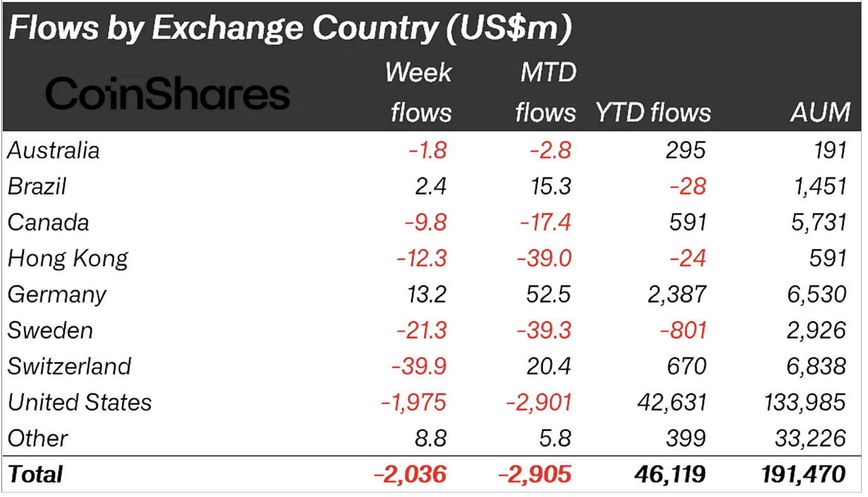Select the Other row label
The height and width of the screenshot is (497, 868).
pyautogui.click(x=37, y=439)
